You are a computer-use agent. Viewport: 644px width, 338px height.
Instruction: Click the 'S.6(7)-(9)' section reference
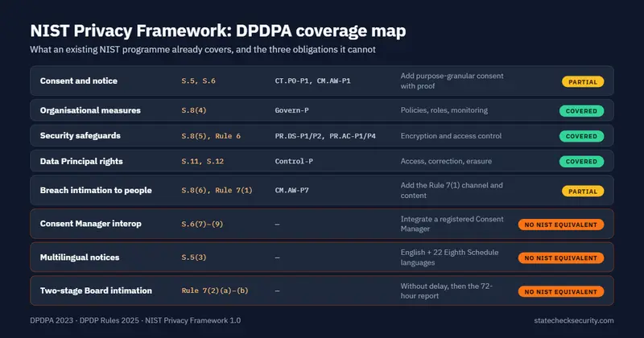tap(202, 225)
